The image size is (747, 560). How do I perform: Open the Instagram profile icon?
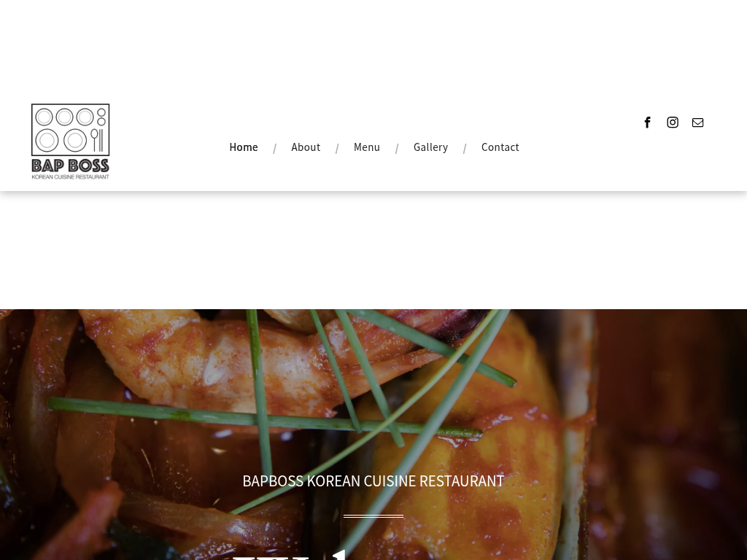click(672, 122)
